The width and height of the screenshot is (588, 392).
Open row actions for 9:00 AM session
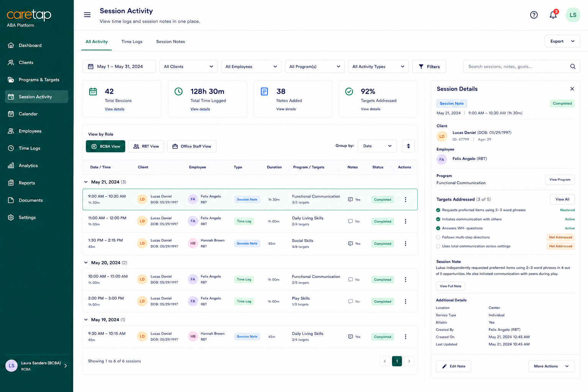click(405, 199)
